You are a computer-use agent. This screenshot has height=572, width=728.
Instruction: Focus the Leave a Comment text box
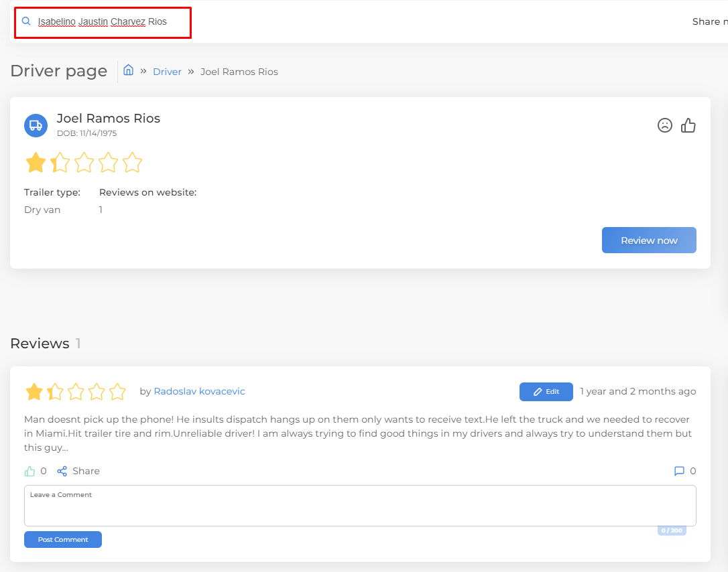[360, 509]
